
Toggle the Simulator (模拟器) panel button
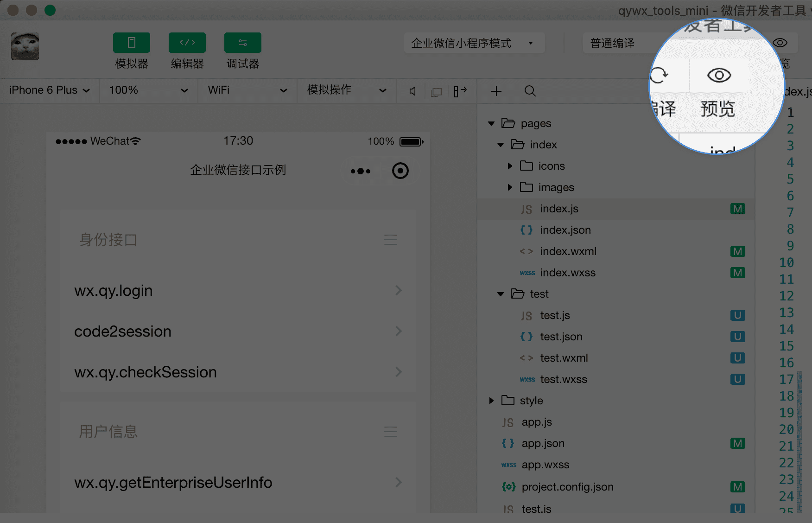(x=131, y=43)
